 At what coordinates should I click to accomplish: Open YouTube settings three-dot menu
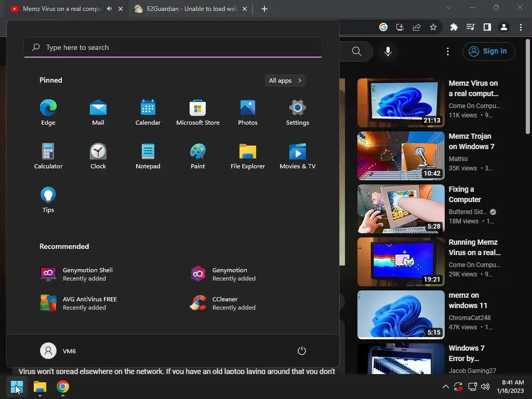[x=448, y=51]
